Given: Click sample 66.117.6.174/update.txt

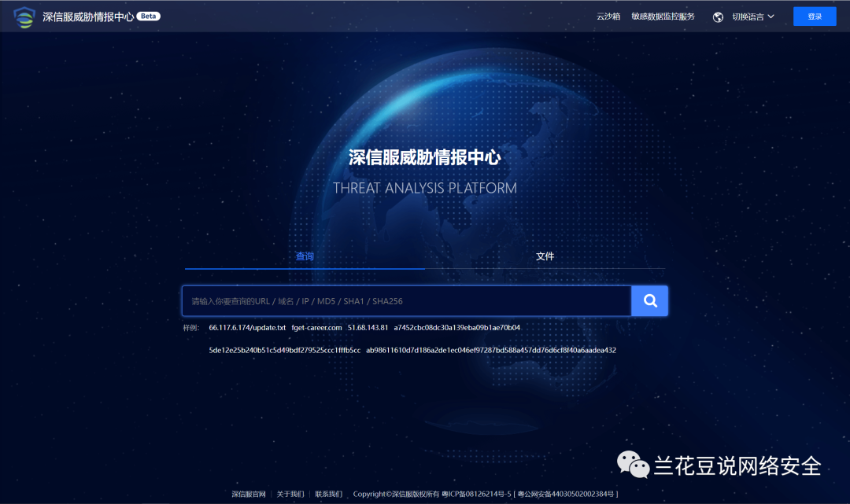Looking at the screenshot, I should pos(247,328).
